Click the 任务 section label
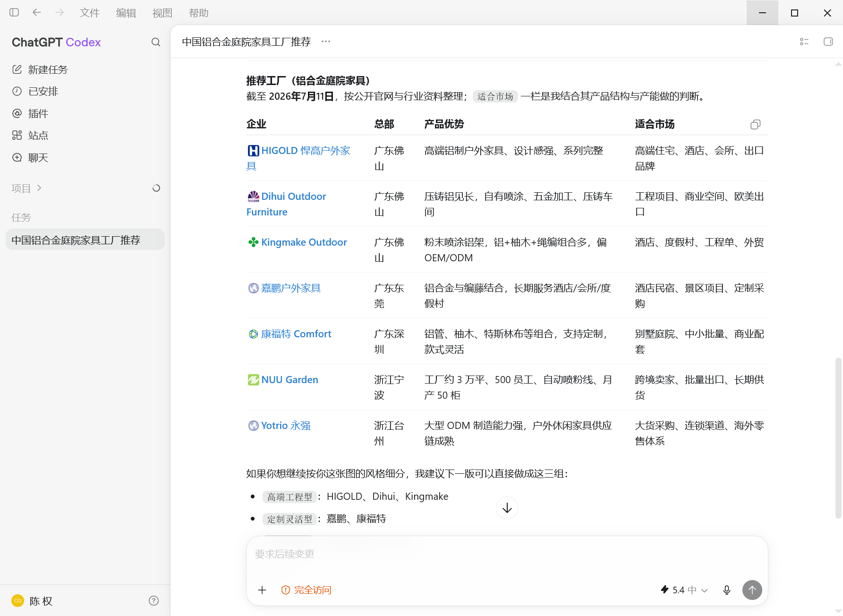Image resolution: width=843 pixels, height=616 pixels. 21,217
